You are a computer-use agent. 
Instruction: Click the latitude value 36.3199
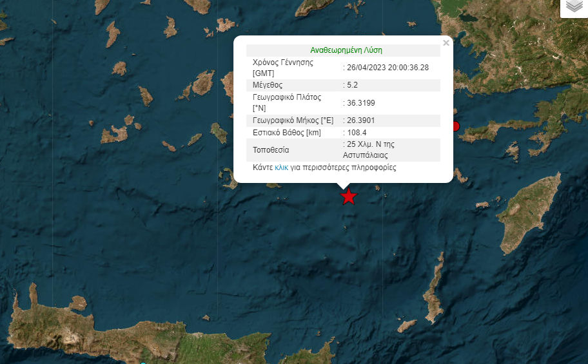coord(360,103)
